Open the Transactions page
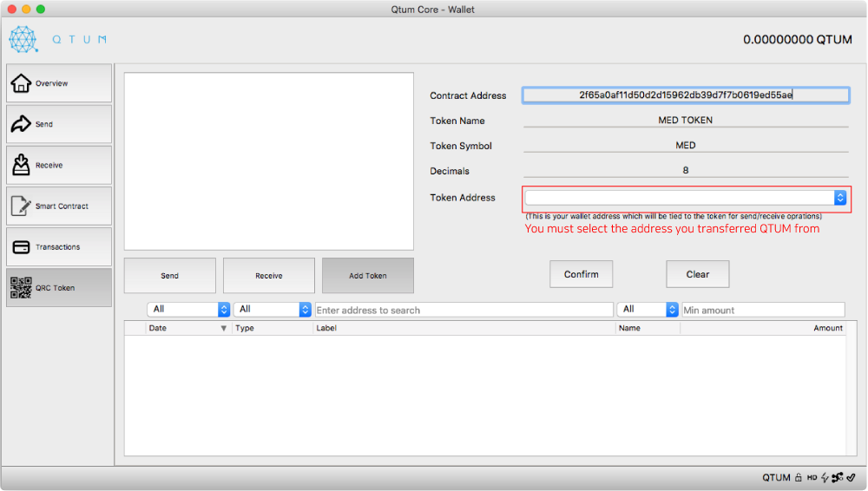The width and height of the screenshot is (868, 491). (59, 247)
